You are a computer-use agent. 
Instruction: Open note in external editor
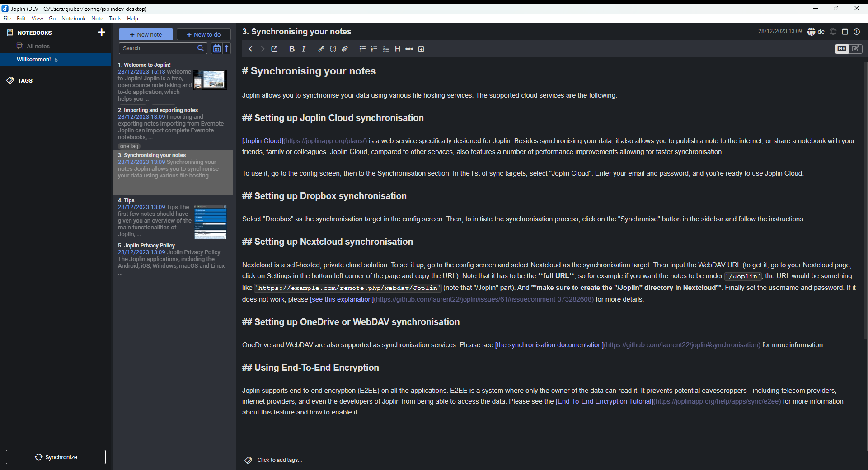point(274,49)
